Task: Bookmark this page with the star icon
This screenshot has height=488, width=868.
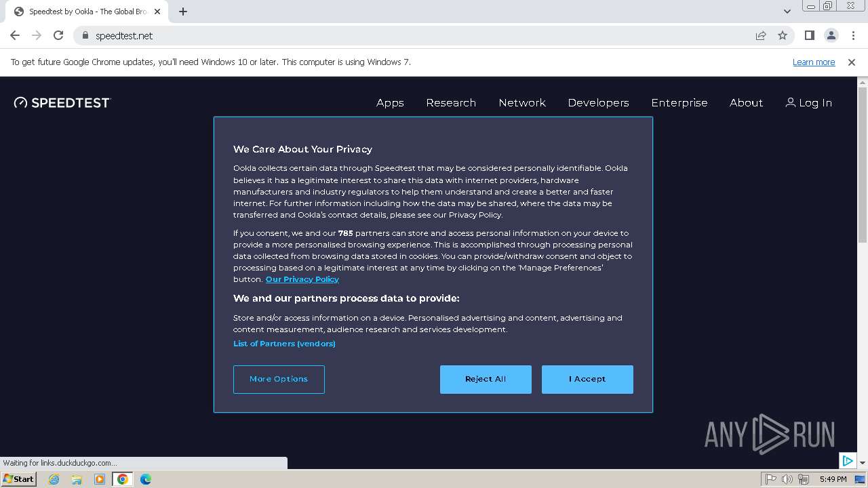Action: (783, 35)
